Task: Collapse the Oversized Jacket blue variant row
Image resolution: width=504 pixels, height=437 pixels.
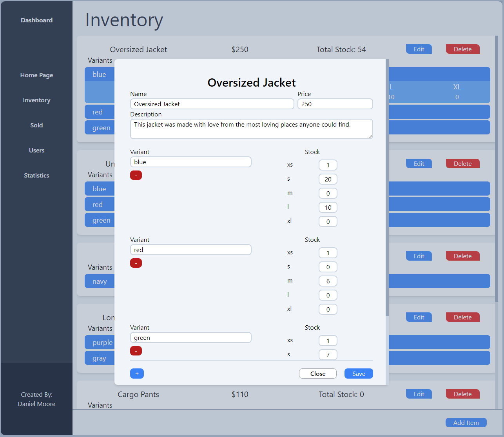Action: tap(287, 74)
